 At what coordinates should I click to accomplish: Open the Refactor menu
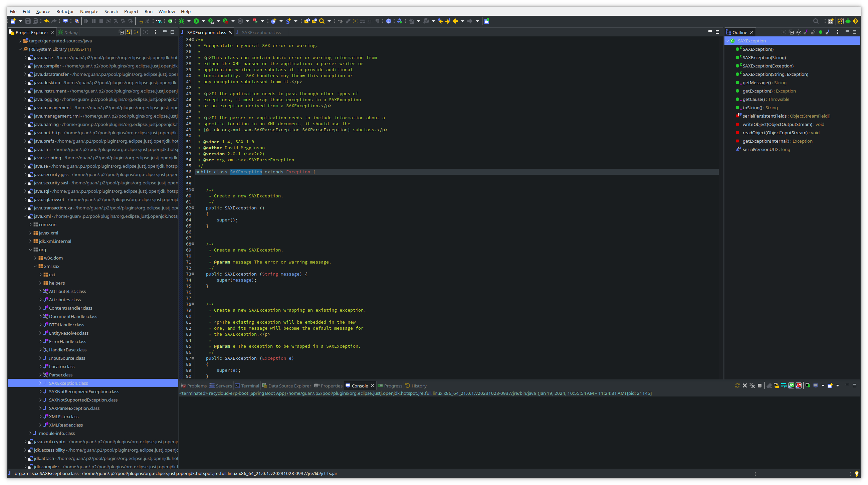click(x=65, y=11)
